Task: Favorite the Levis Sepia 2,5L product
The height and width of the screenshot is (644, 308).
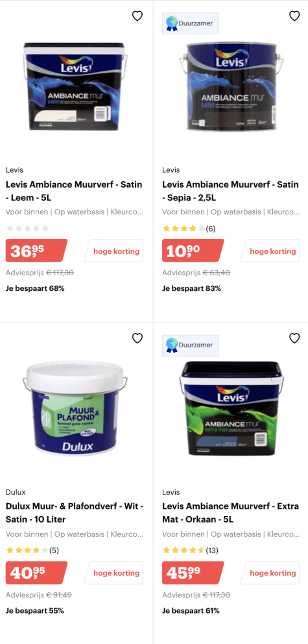Action: pos(294,16)
